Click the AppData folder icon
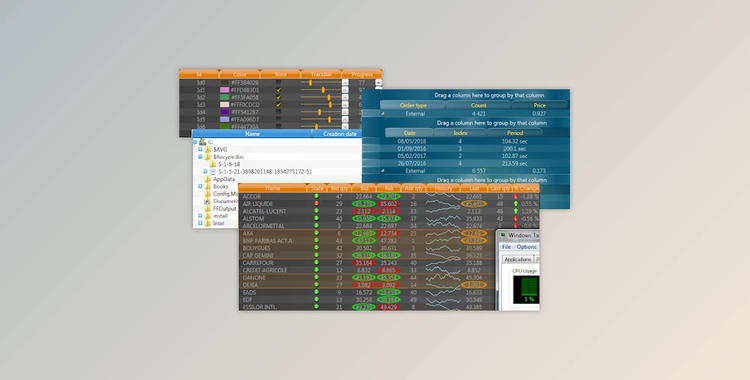Screen dimensions: 750x380 [208, 179]
